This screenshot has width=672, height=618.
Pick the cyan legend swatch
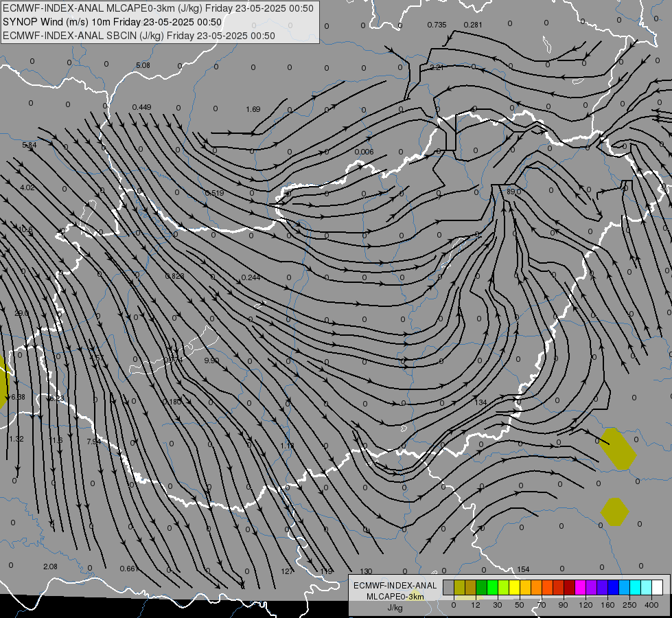(x=636, y=588)
